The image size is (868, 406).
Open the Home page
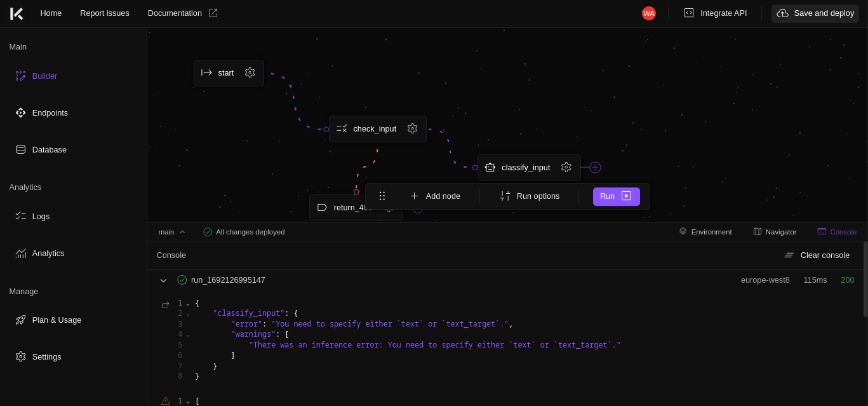pos(51,13)
